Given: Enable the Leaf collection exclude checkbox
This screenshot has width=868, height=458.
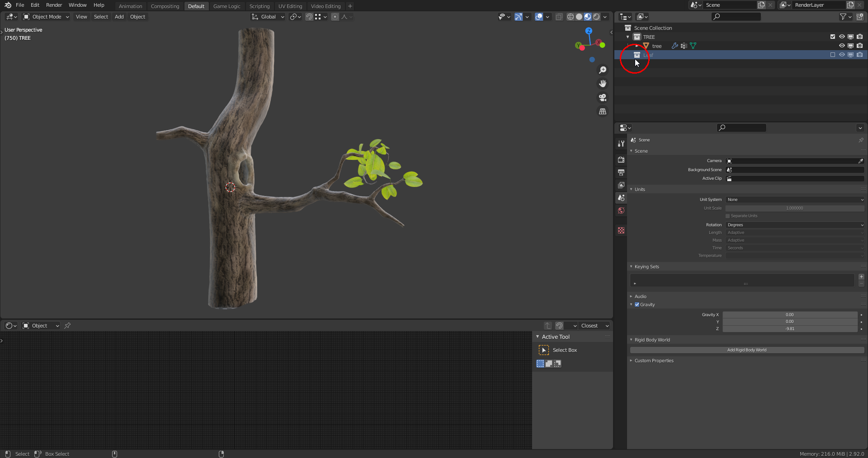Looking at the screenshot, I should 833,55.
